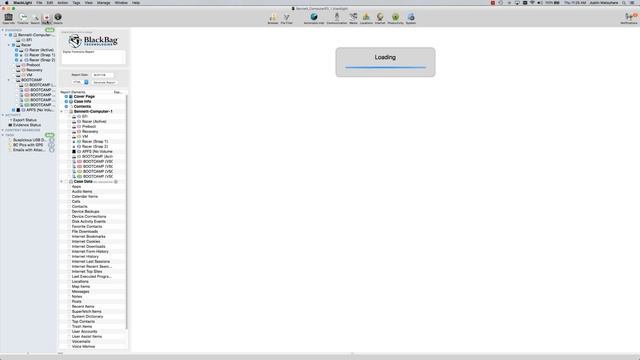Toggle APFS (No Volu... checkbox in Evidence tree
The height and width of the screenshot is (360, 640).
click(13, 110)
